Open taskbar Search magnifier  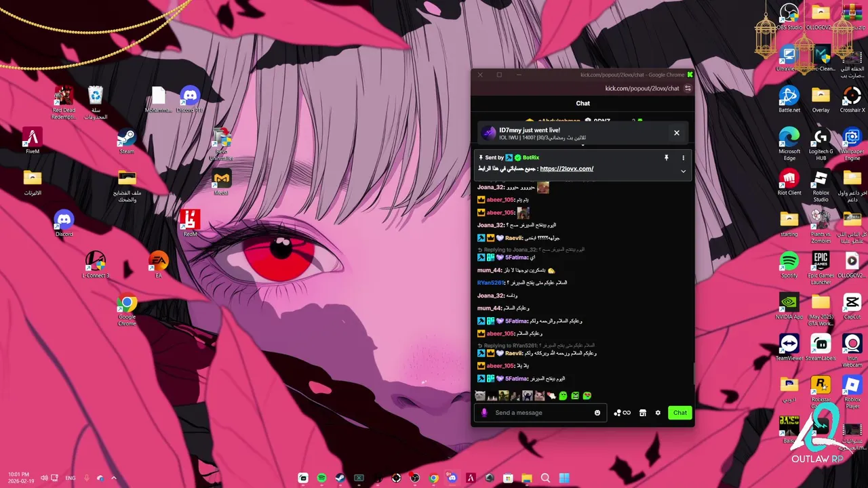[x=545, y=478]
